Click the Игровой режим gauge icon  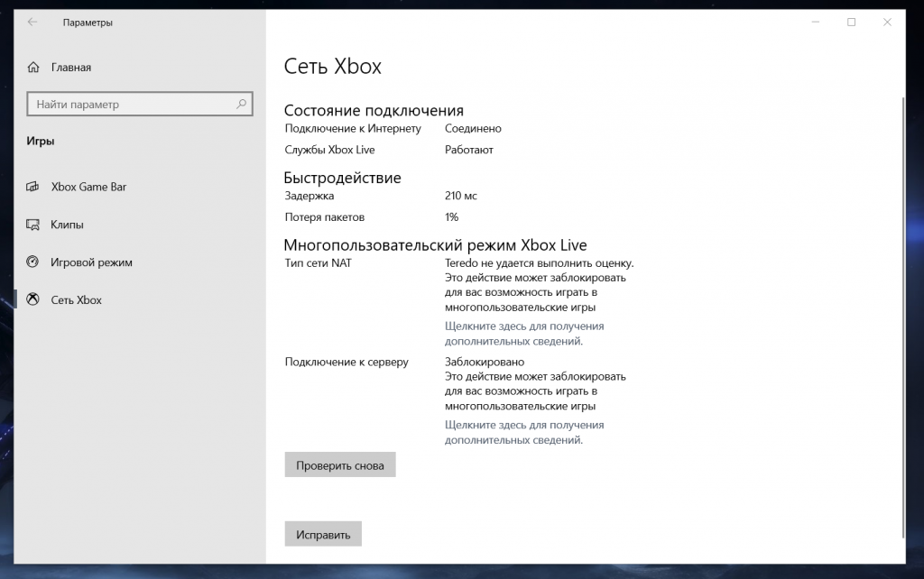point(32,262)
